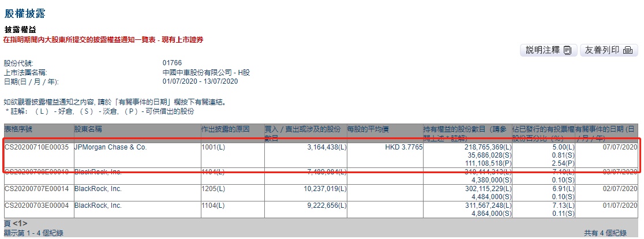Click the printer icon in 友善列印 button
This screenshot has height=239, width=644.
pos(628,50)
